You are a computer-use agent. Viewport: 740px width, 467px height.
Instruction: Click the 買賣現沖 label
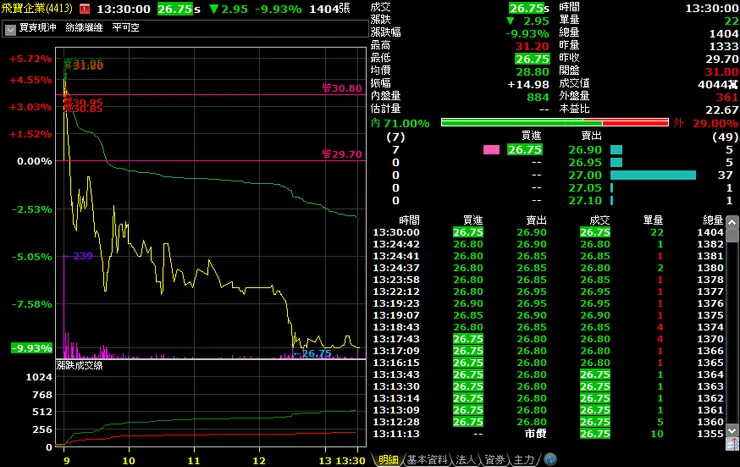point(38,28)
